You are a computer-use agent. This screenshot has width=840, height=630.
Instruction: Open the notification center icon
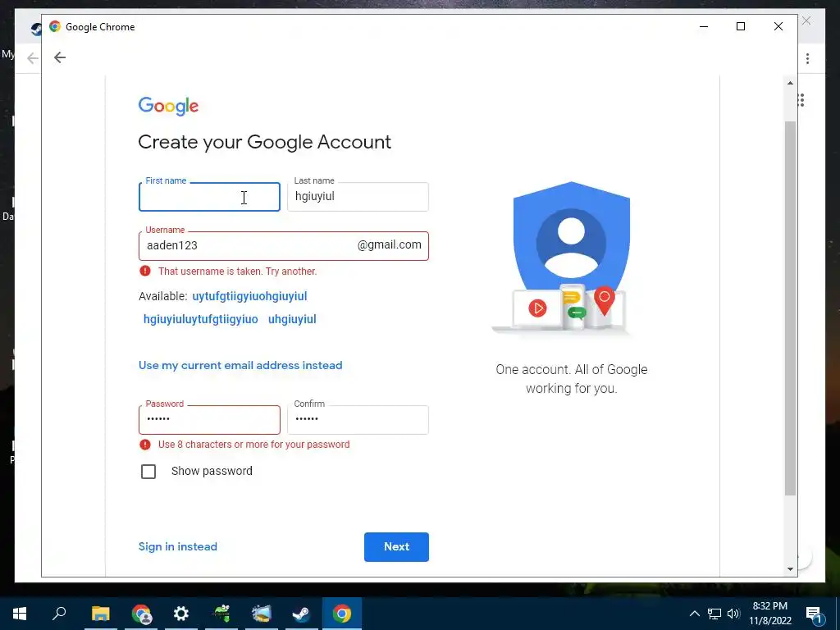pyautogui.click(x=814, y=614)
